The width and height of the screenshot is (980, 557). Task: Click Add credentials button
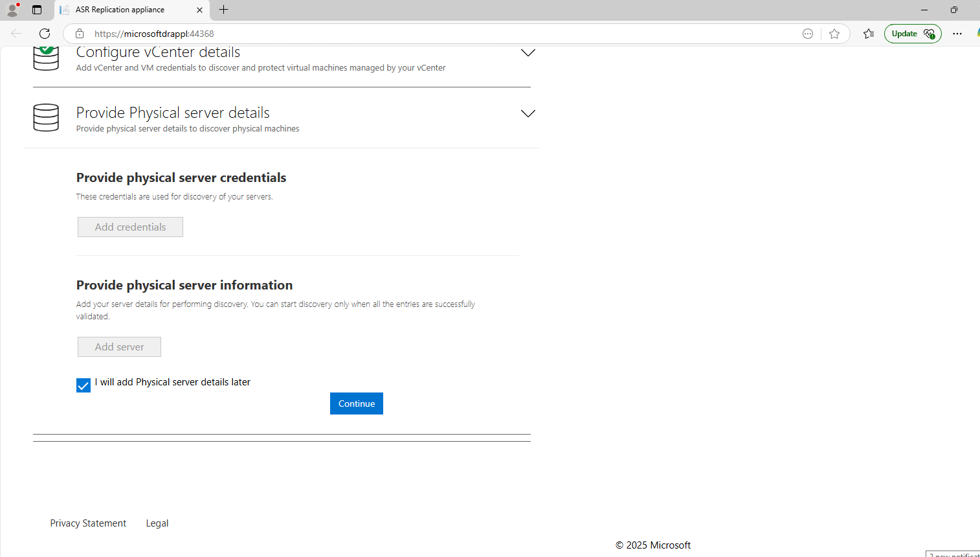pos(130,227)
